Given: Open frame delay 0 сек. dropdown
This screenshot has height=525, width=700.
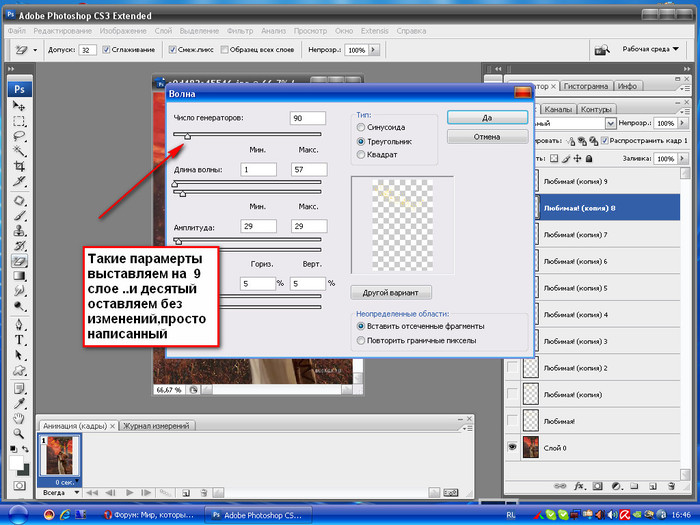Looking at the screenshot, I should tap(77, 482).
